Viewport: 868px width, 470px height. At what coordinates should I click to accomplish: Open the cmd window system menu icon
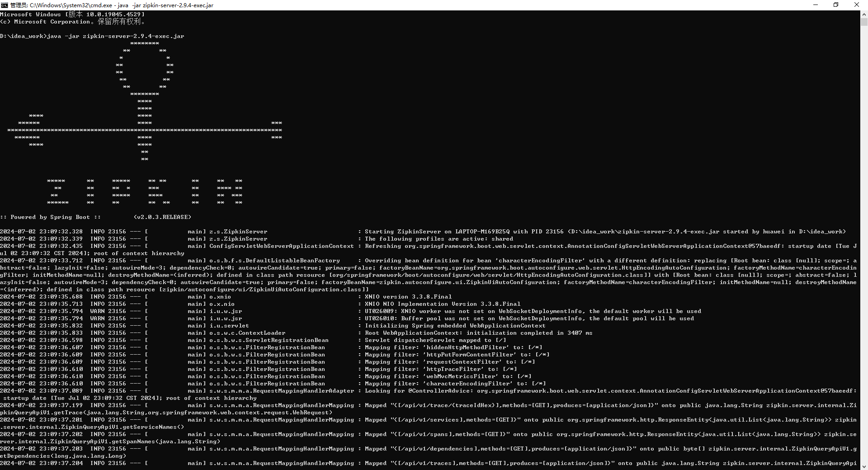pyautogui.click(x=5, y=5)
